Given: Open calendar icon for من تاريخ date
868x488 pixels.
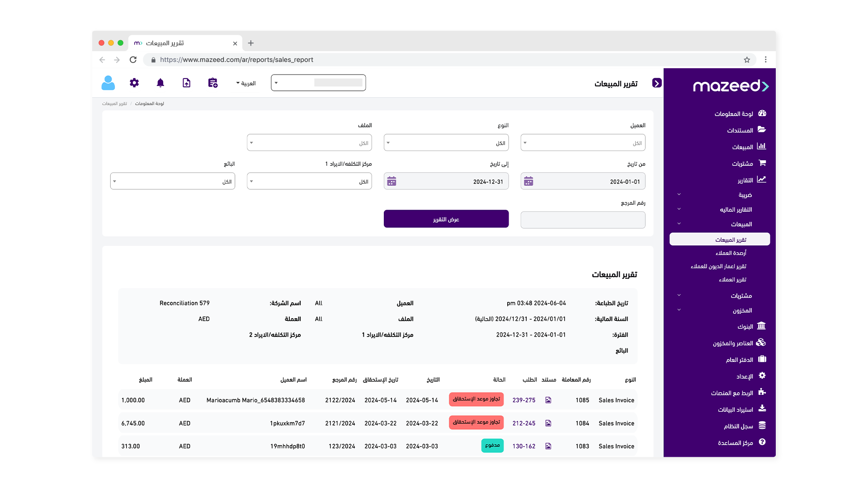Looking at the screenshot, I should click(528, 182).
